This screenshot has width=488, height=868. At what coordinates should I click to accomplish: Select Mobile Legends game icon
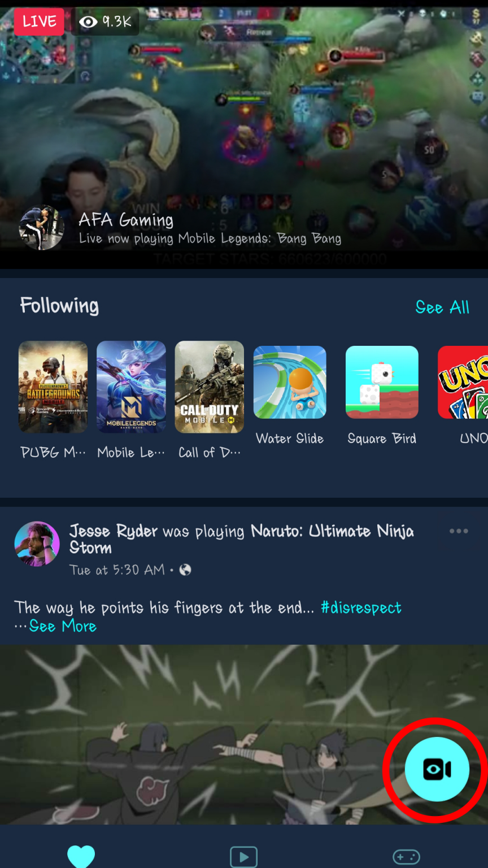[131, 387]
